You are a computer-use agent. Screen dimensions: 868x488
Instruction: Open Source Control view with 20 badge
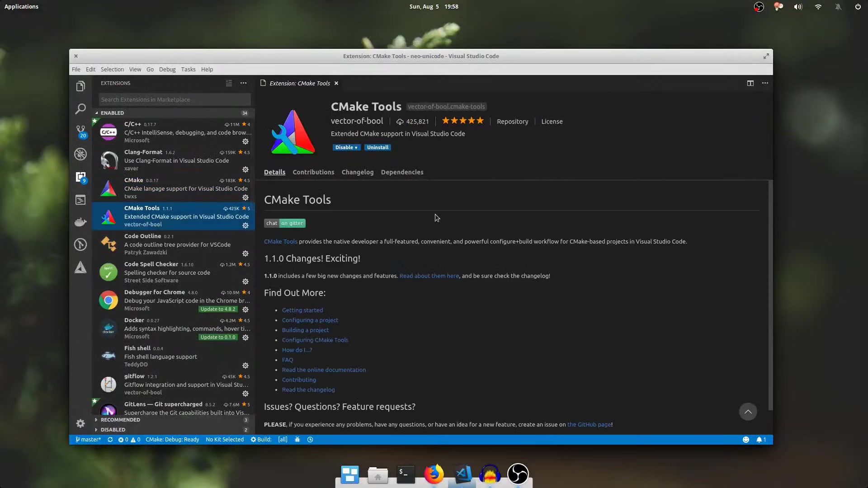pyautogui.click(x=80, y=131)
